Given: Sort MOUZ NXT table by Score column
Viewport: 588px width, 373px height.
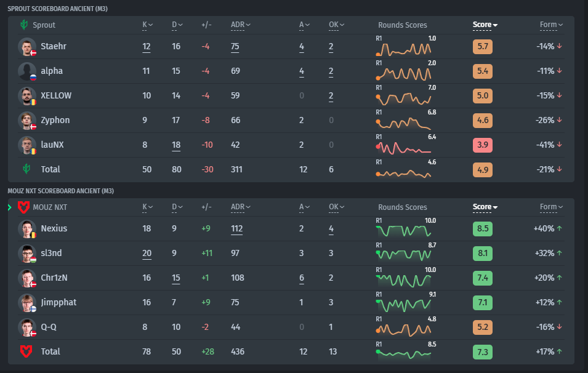Looking at the screenshot, I should [485, 207].
